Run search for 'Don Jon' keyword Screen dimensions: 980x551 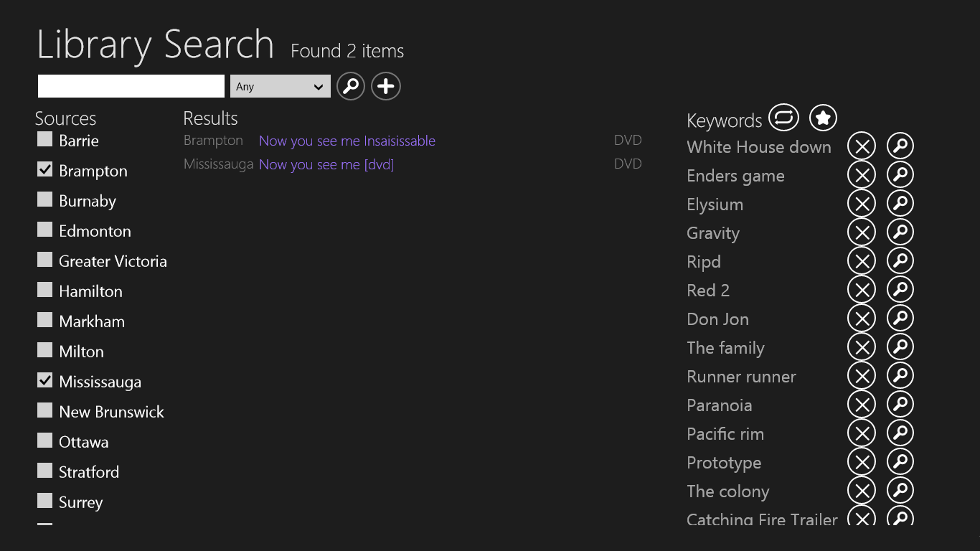[900, 319]
